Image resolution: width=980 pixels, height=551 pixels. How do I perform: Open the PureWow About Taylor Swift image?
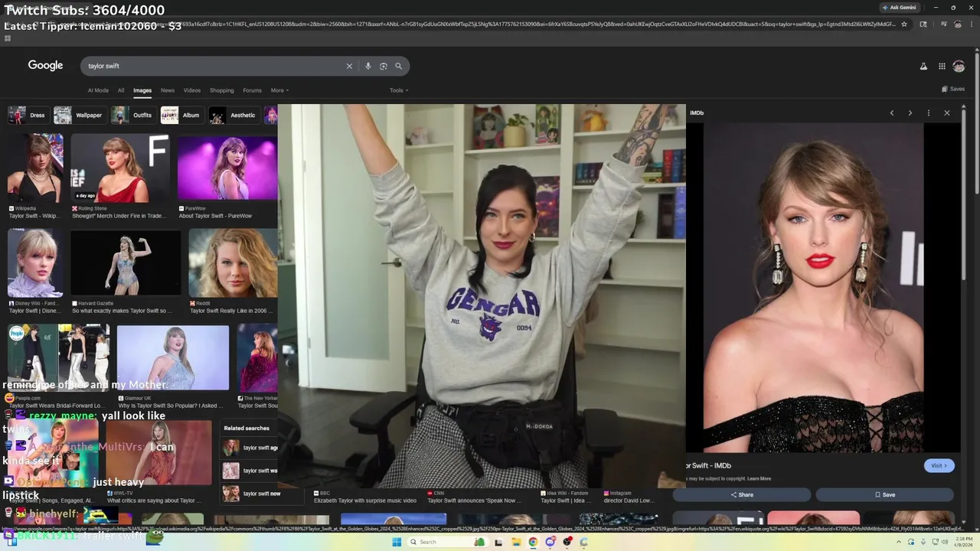[x=227, y=168]
